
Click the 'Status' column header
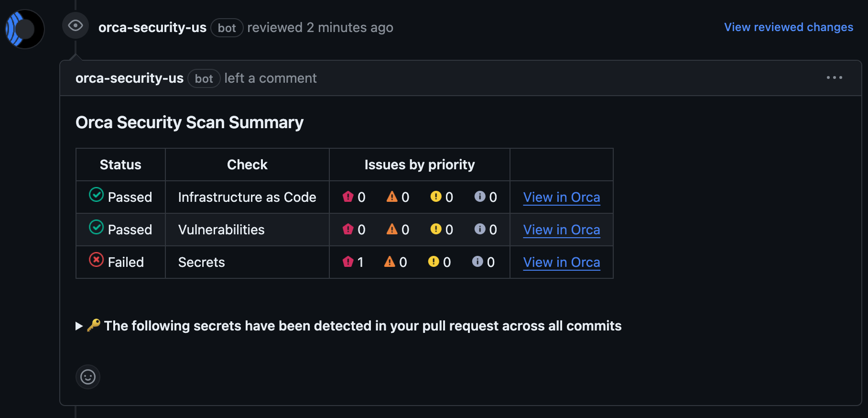point(120,165)
